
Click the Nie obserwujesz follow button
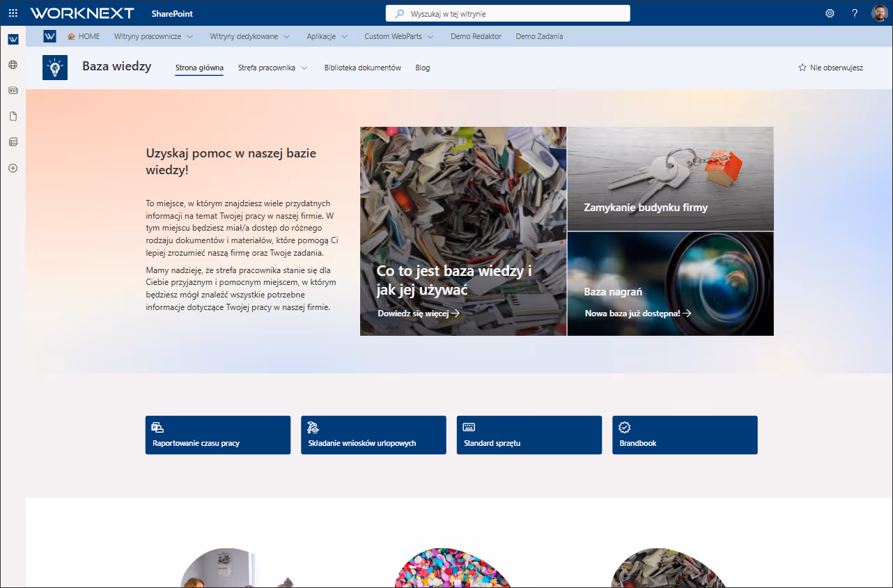(830, 68)
